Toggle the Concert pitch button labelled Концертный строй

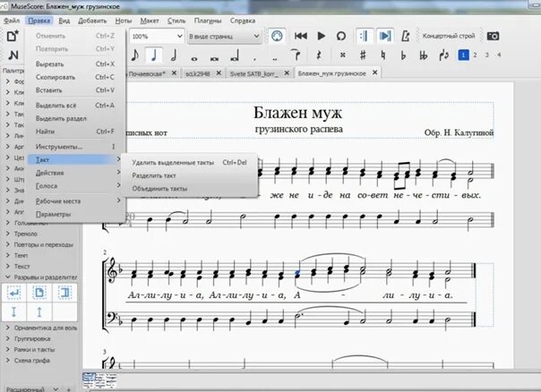click(x=448, y=36)
